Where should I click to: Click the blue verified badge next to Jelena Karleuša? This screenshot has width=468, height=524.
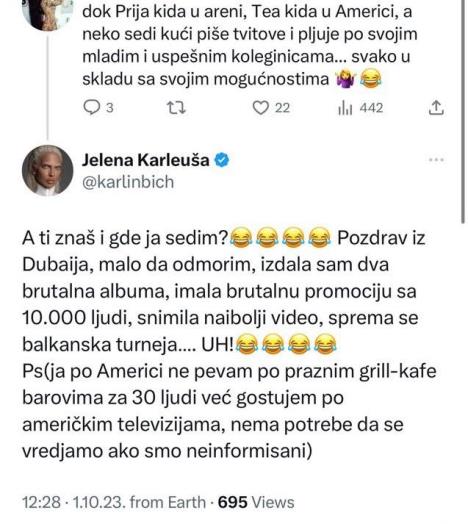222,160
